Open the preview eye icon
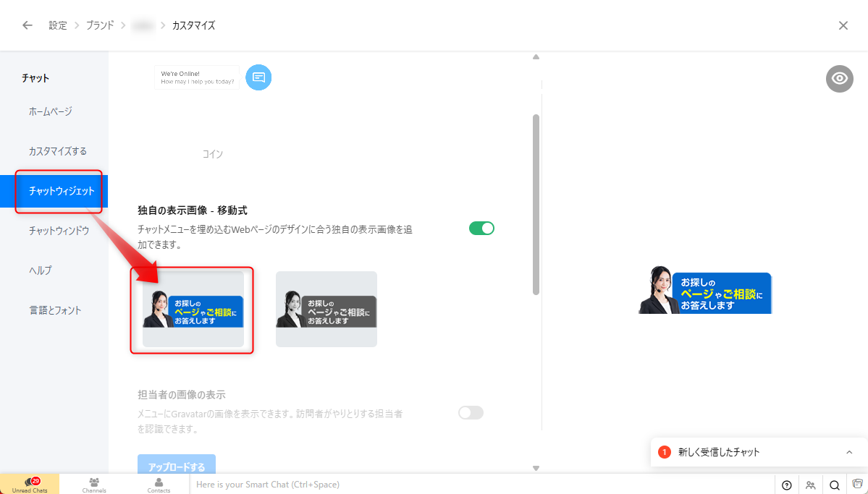This screenshot has width=868, height=494. [839, 79]
